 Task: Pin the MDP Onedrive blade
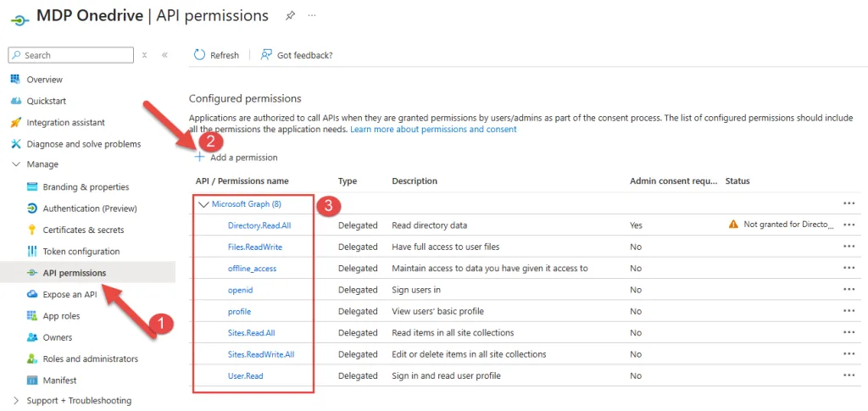pos(290,15)
